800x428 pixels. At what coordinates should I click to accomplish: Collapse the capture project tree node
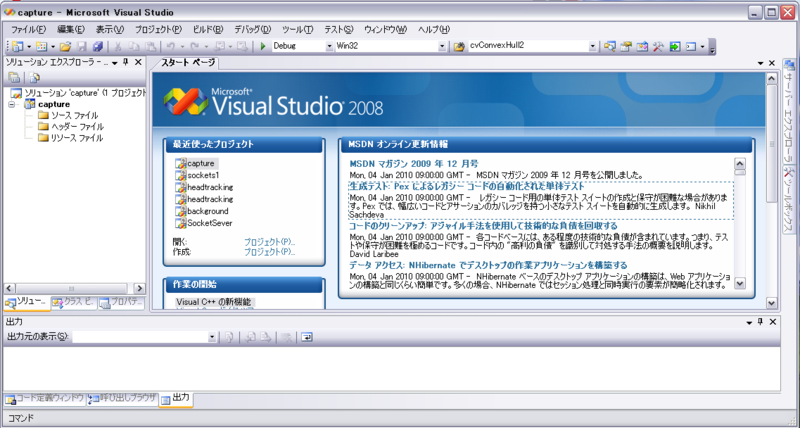(12, 104)
